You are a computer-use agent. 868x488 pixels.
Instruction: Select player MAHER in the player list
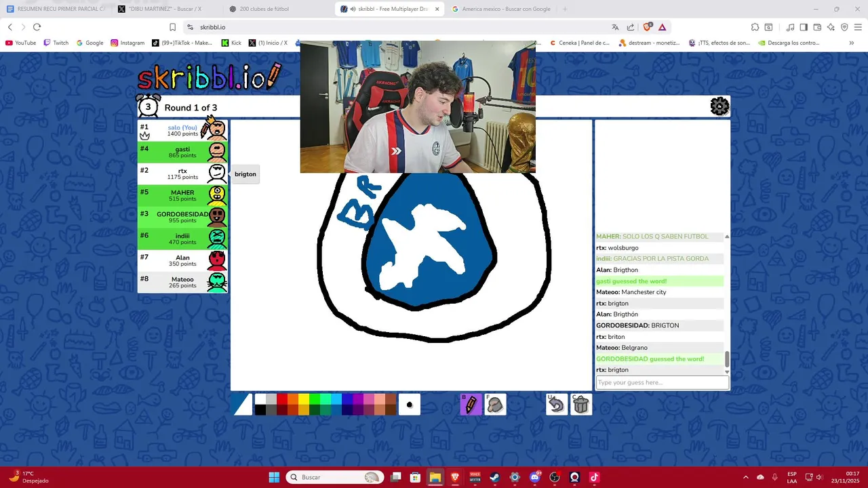(x=182, y=195)
